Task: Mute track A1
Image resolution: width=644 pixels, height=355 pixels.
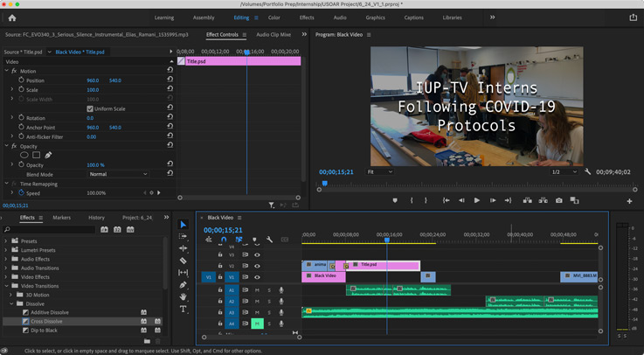Action: pyautogui.click(x=257, y=290)
